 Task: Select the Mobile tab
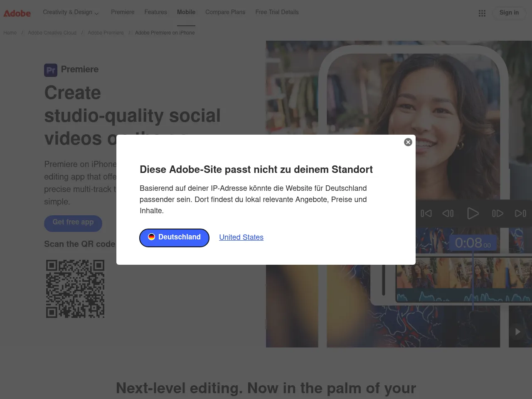point(186,12)
